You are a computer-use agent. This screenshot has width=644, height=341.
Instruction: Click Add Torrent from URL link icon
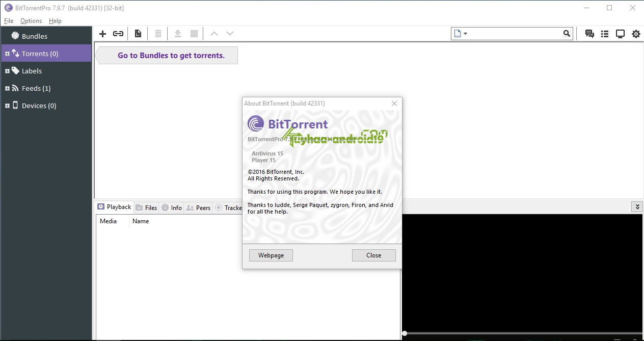pos(118,34)
